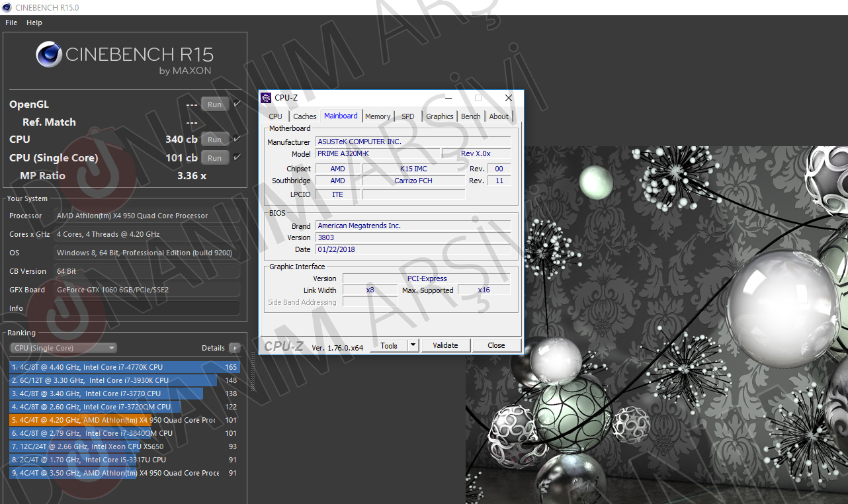Toggle the OpenGL test checkbox

tap(237, 104)
